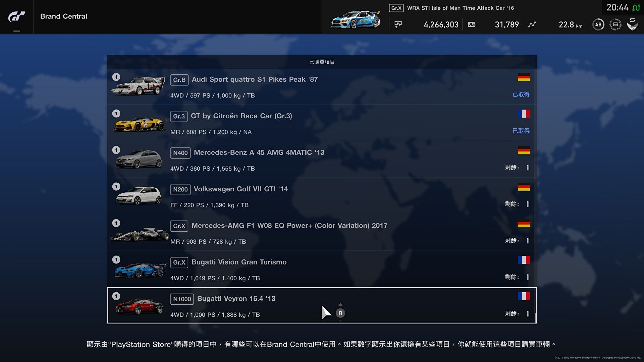Image resolution: width=644 pixels, height=362 pixels.
Task: Click specs MR / 608 PS / 1,200 kg
Action: coord(211,132)
